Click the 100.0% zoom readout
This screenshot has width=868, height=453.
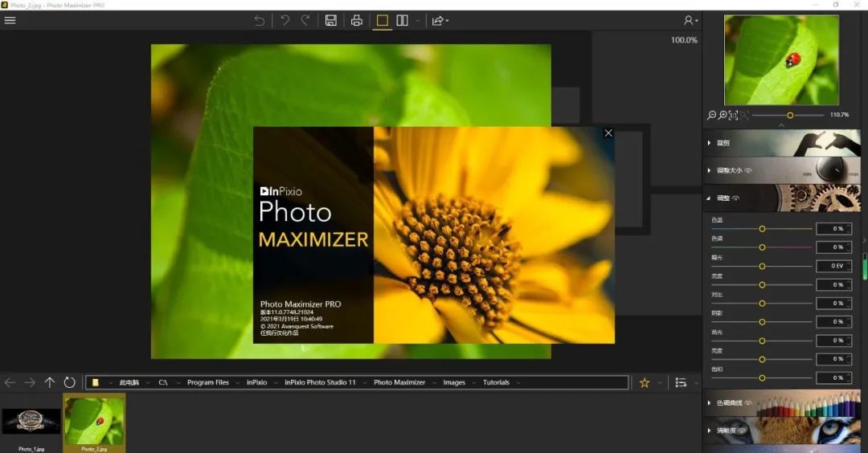(684, 40)
